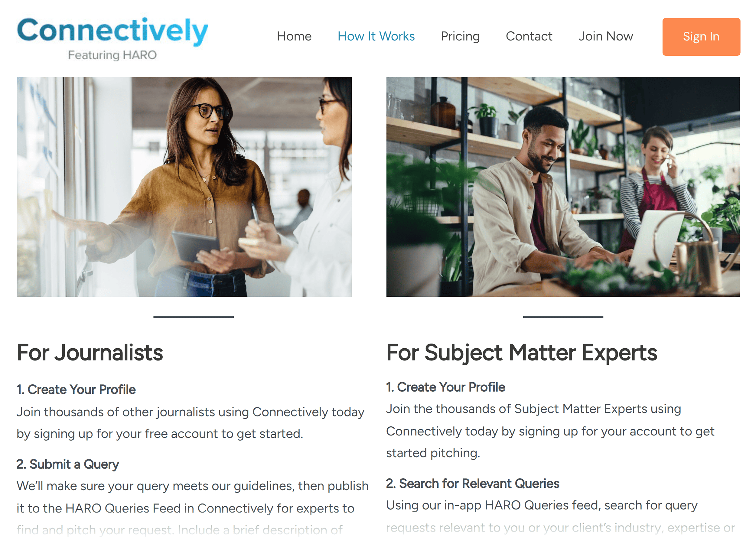Click the Join Now navigation icon

[x=605, y=36]
